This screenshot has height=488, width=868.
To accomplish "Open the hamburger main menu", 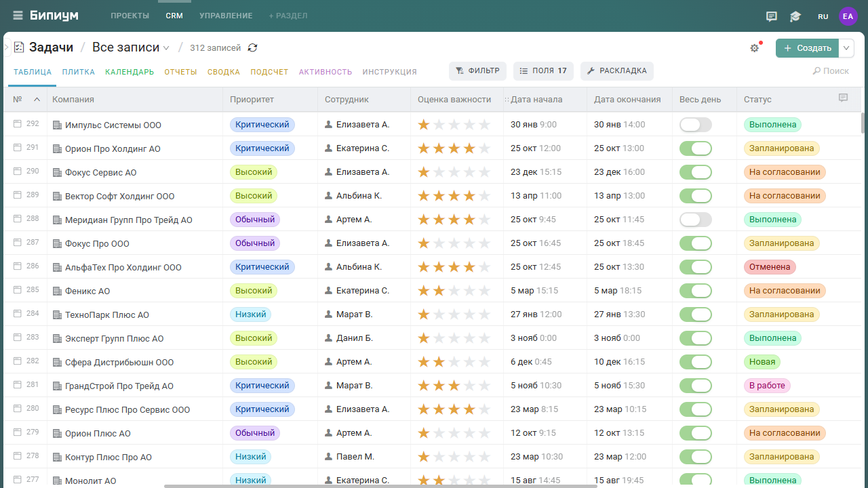I will point(18,16).
